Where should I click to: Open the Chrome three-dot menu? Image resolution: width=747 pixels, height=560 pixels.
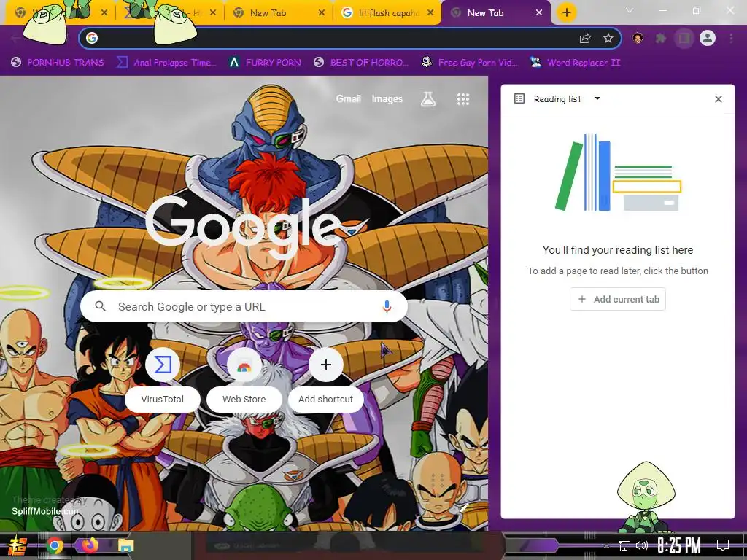click(x=731, y=38)
